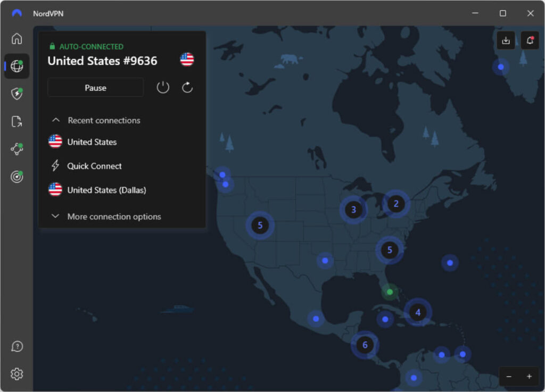Pause the VPN connection
This screenshot has height=392, width=545.
point(96,88)
